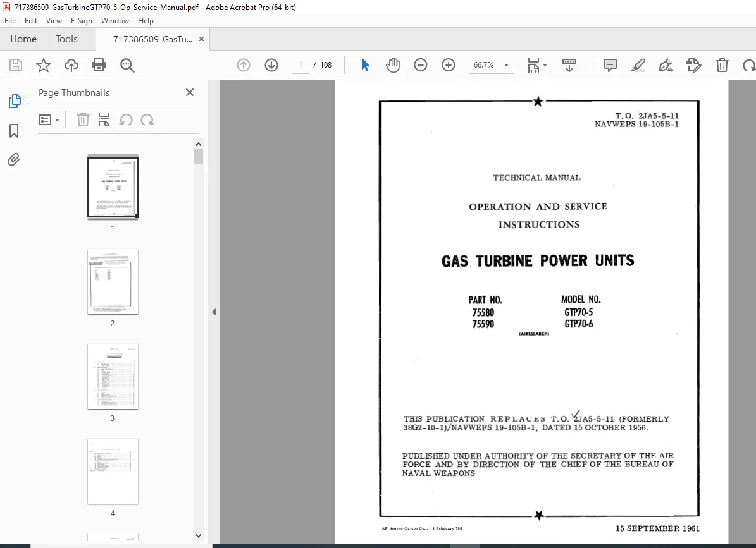Close the Page Thumbnails panel
This screenshot has width=756, height=548.
pyautogui.click(x=190, y=92)
